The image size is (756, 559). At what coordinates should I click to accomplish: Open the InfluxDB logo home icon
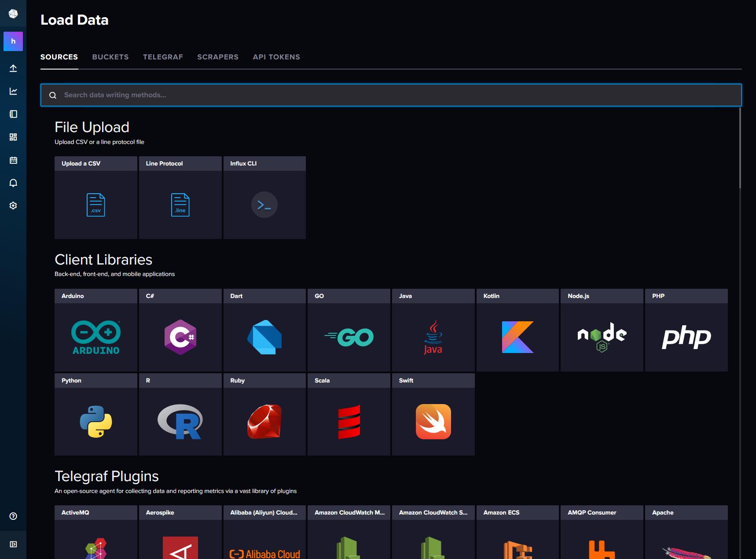pos(13,14)
